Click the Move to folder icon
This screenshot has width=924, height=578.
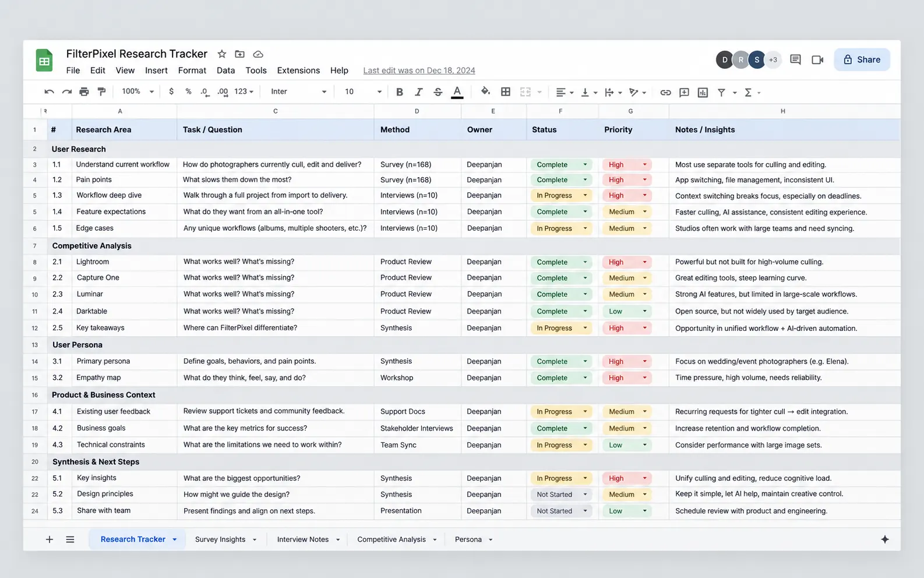(239, 54)
